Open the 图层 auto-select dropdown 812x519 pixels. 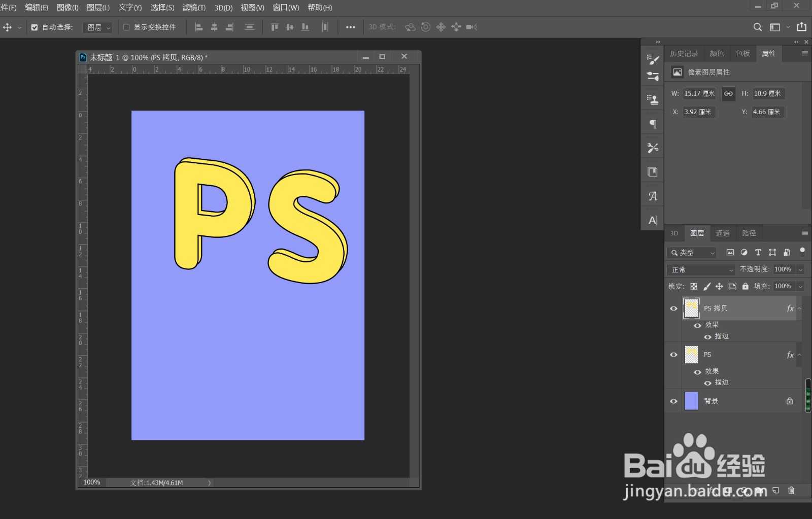[97, 27]
